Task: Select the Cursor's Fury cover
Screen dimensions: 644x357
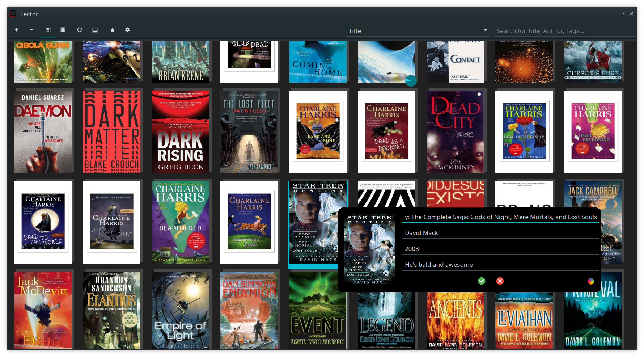Action: click(x=593, y=62)
